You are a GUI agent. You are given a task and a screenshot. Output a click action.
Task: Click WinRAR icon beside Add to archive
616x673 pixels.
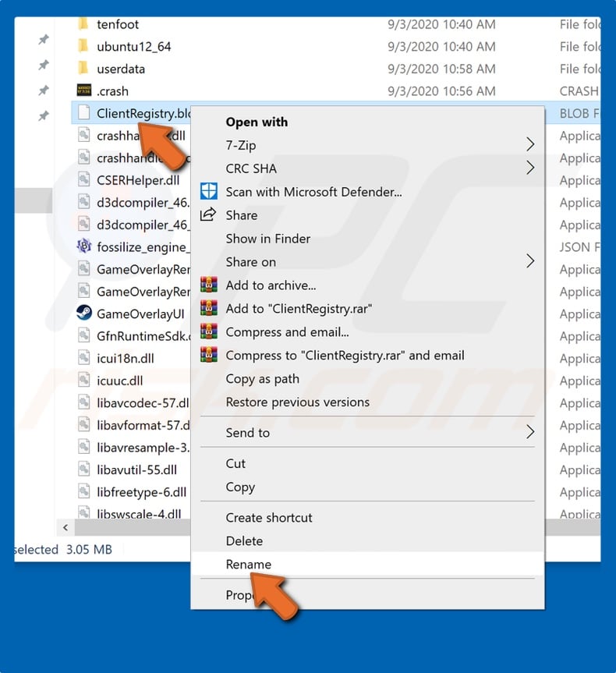click(x=209, y=284)
